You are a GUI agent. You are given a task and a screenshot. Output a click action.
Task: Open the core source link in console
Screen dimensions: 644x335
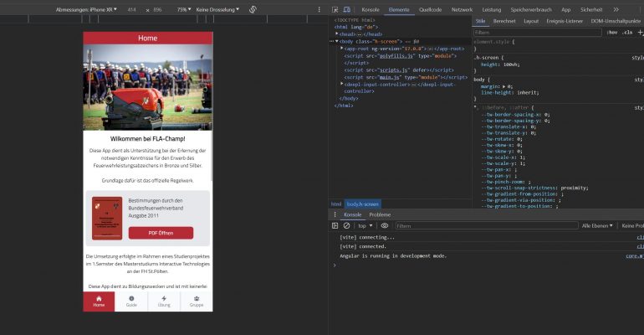point(635,255)
